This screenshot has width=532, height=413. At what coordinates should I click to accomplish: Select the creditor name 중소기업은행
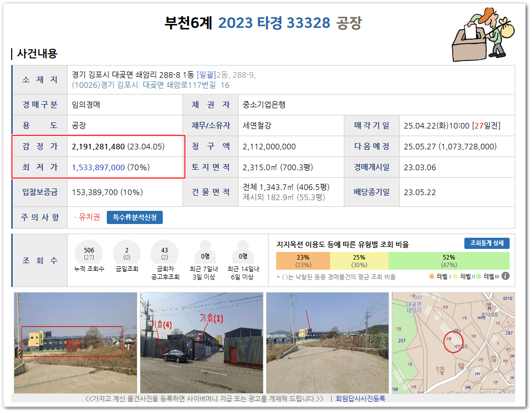pyautogui.click(x=264, y=105)
